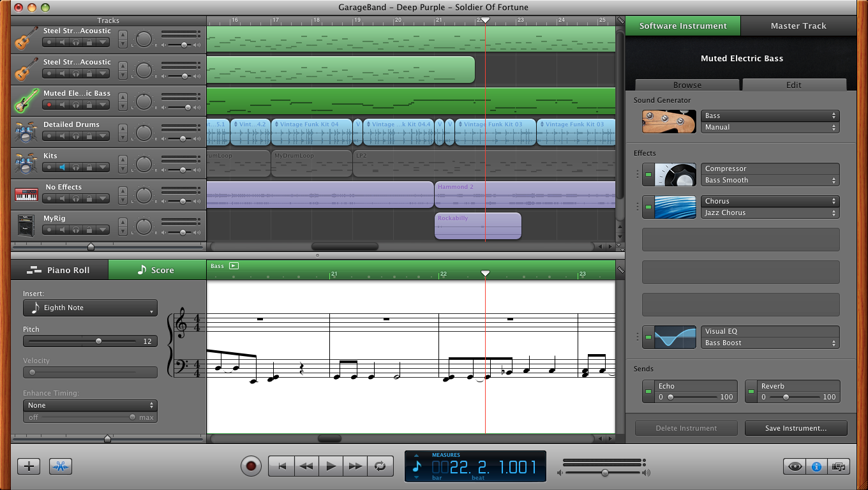Open the Visual EQ curve graphic
The width and height of the screenshot is (868, 490).
(675, 337)
